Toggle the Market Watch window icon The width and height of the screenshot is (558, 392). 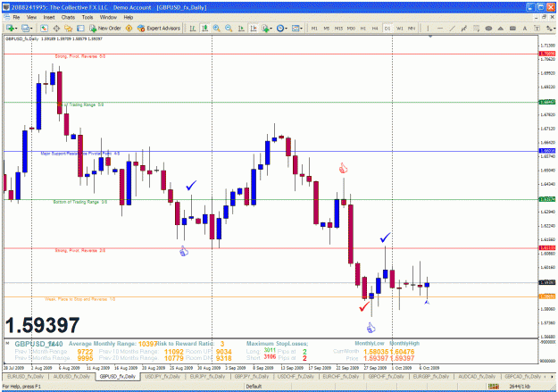coord(44,28)
